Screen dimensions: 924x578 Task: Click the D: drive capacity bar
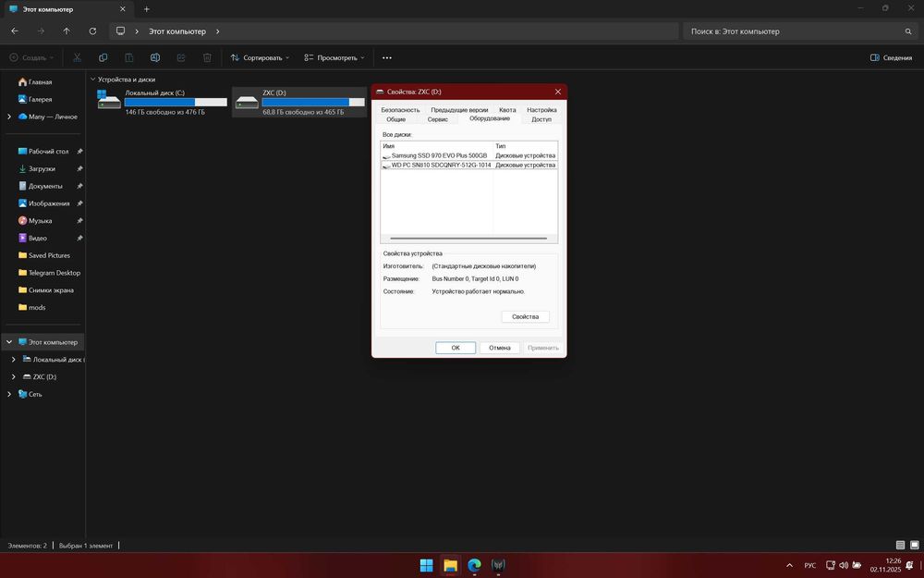pos(313,102)
